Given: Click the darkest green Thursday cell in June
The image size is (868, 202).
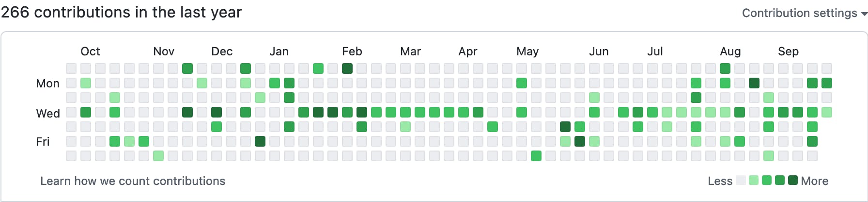Looking at the screenshot, I should pyautogui.click(x=565, y=127).
